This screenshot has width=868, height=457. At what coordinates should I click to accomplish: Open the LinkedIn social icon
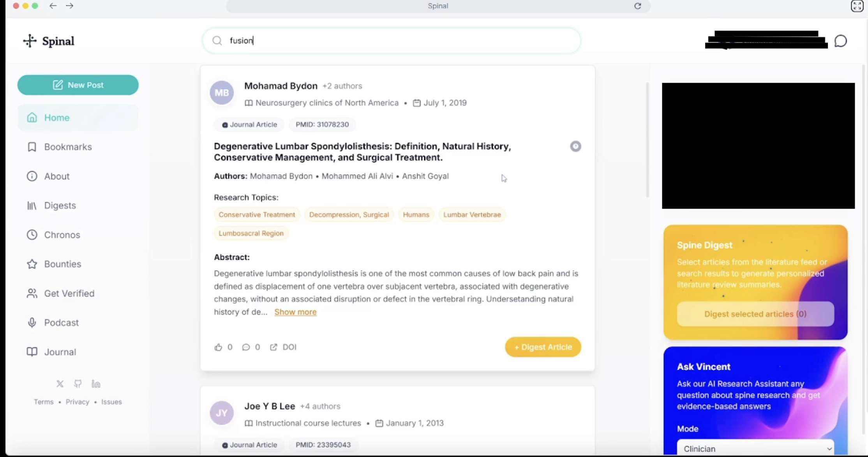point(96,384)
